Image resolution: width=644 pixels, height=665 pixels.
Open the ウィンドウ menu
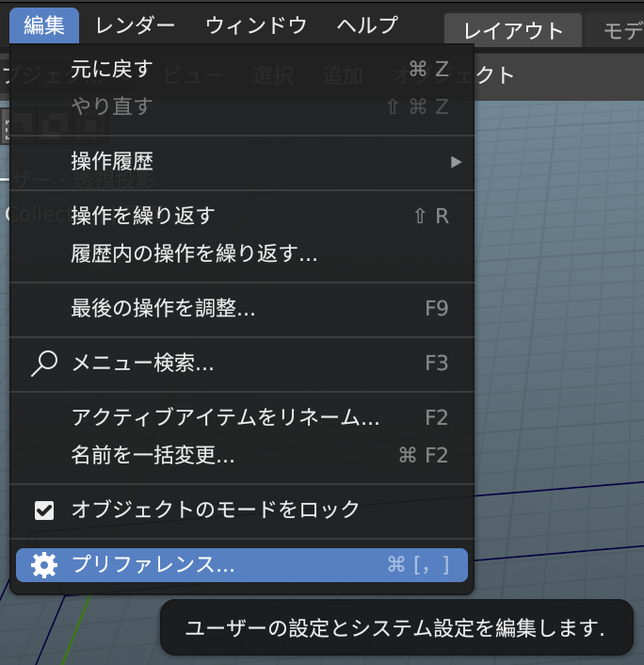[x=256, y=25]
